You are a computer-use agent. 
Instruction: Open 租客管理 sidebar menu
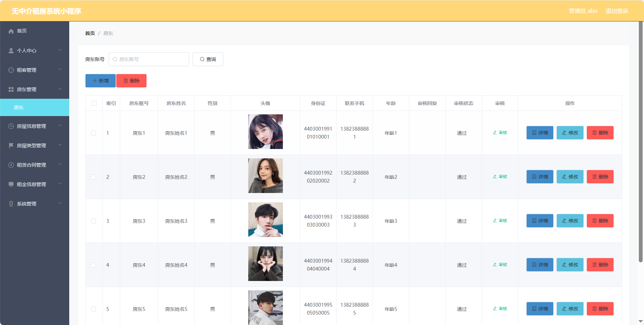[x=35, y=70]
